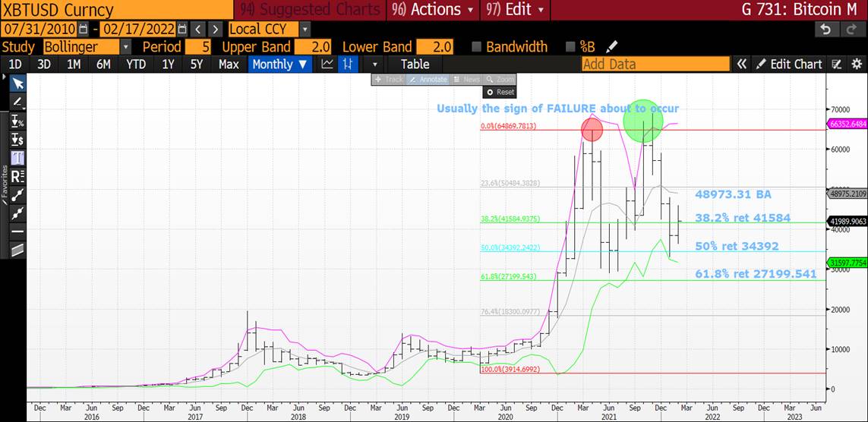Open the Monthly periodicity dropdown
Image resolution: width=868 pixels, height=422 pixels.
click(280, 65)
